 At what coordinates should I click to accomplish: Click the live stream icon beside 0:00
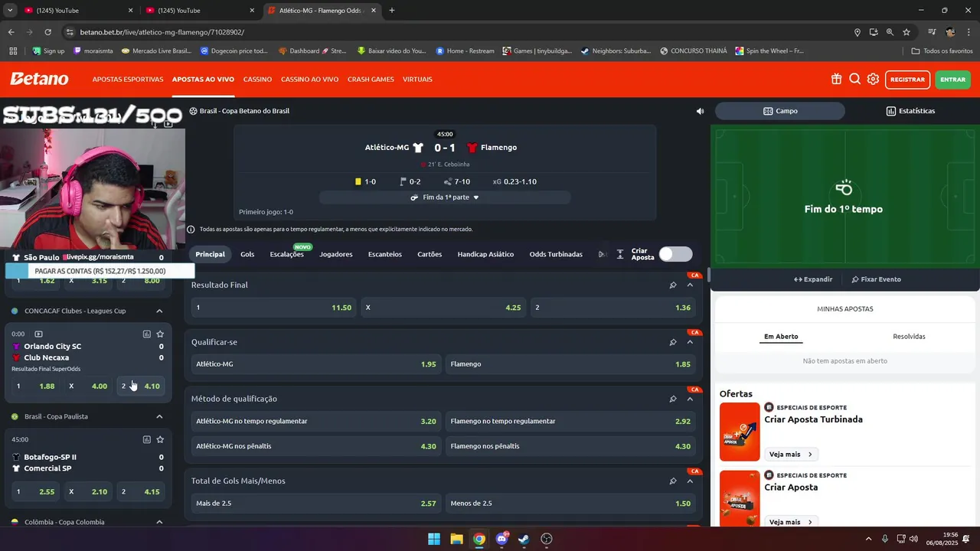38,334
